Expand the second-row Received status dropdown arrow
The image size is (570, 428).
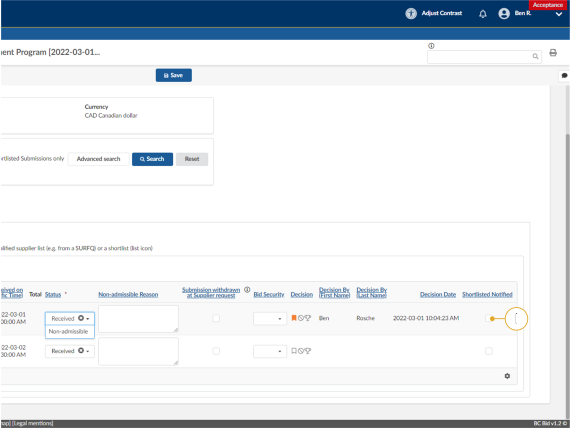pyautogui.click(x=88, y=351)
